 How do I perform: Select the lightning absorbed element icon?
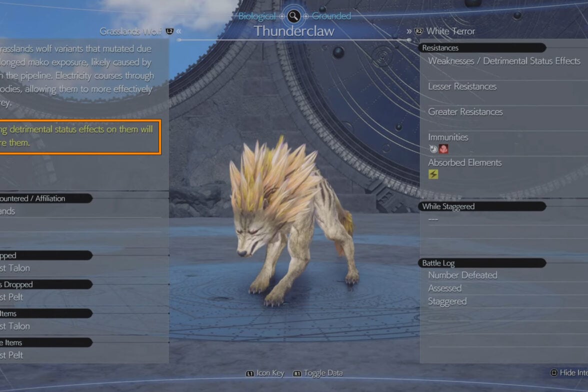coord(433,174)
